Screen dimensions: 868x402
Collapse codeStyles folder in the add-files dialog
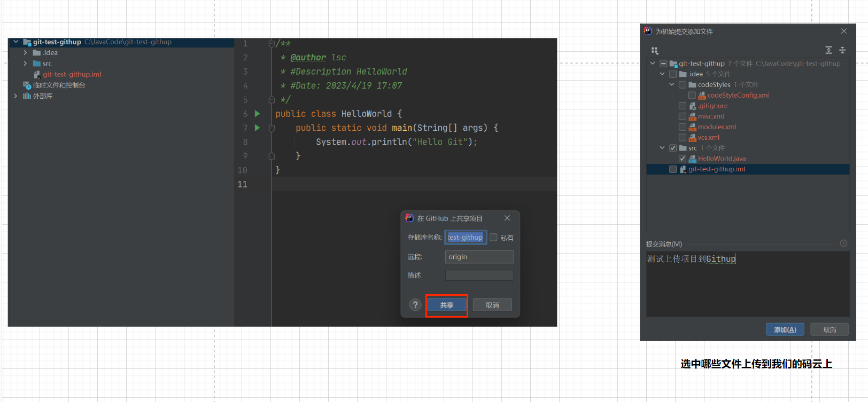click(672, 84)
